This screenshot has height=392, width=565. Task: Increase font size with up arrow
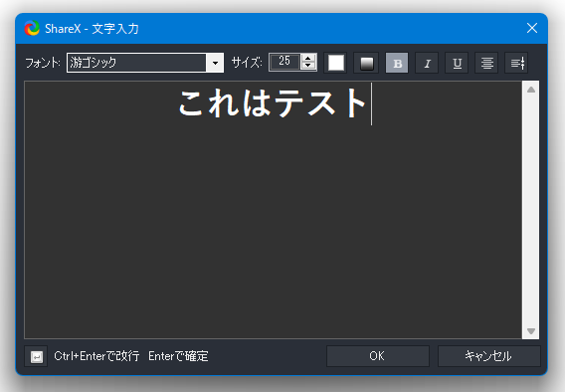click(x=308, y=58)
